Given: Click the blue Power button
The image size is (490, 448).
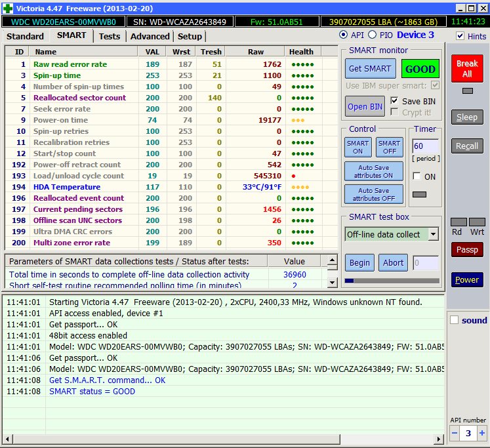Looking at the screenshot, I should coord(467,279).
